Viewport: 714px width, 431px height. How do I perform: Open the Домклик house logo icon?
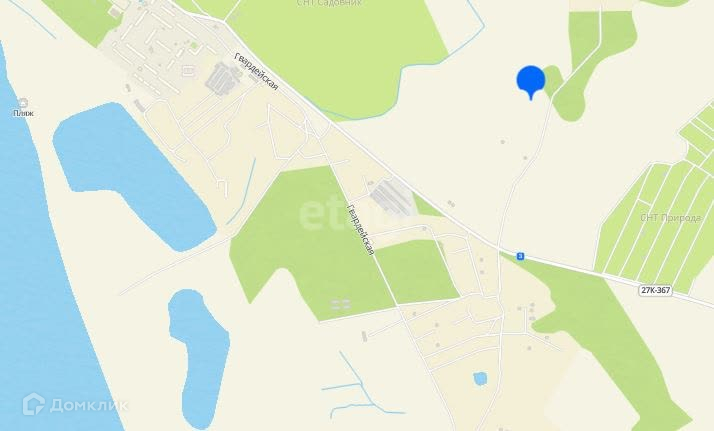(34, 404)
